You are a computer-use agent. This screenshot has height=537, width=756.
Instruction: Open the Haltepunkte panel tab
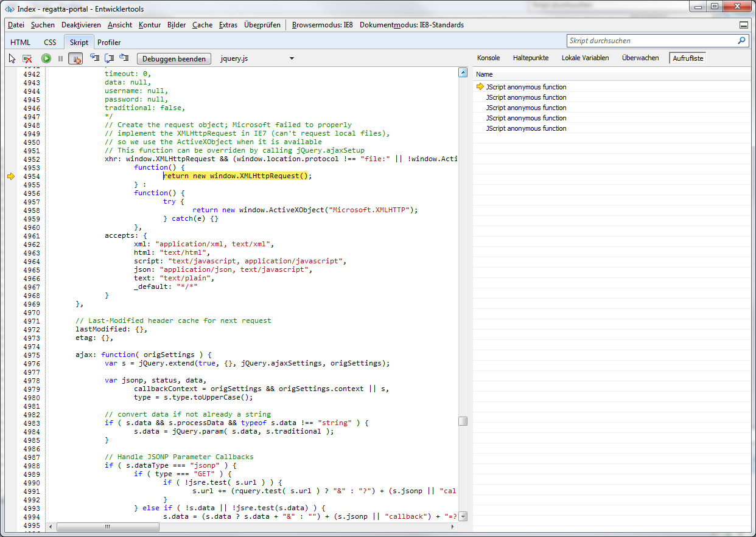click(x=530, y=58)
